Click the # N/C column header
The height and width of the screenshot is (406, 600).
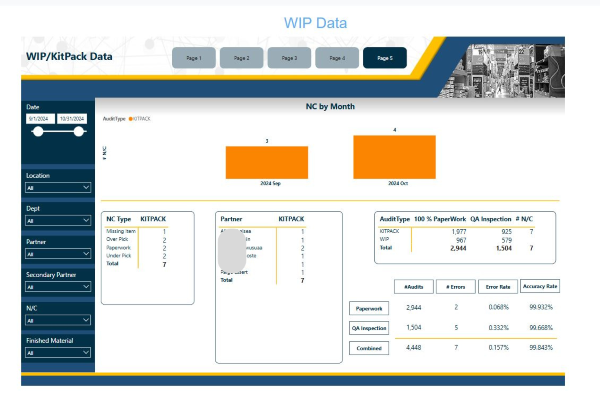click(524, 219)
